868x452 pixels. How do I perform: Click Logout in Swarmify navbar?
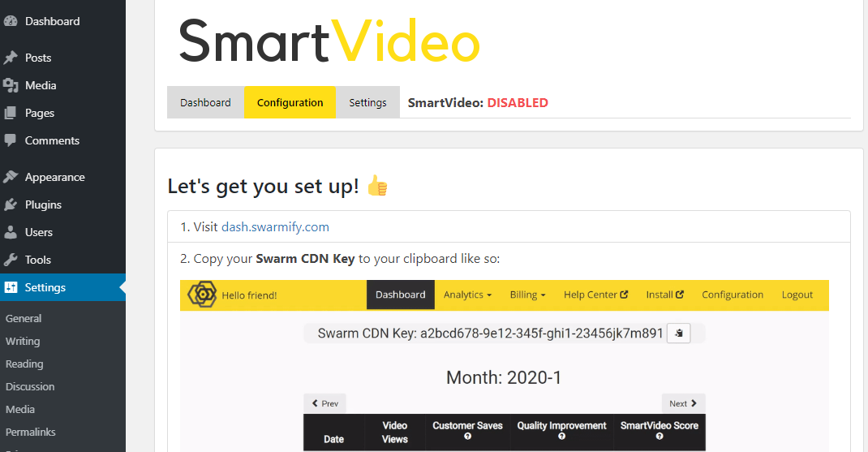tap(797, 295)
